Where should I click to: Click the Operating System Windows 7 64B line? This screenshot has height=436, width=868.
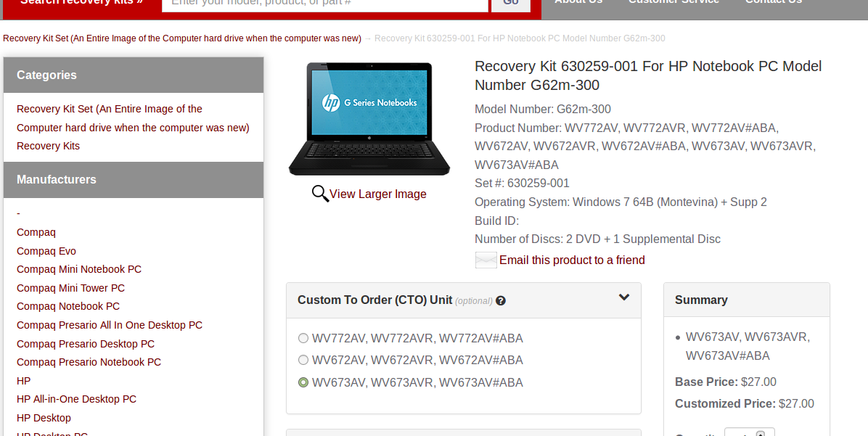[621, 202]
